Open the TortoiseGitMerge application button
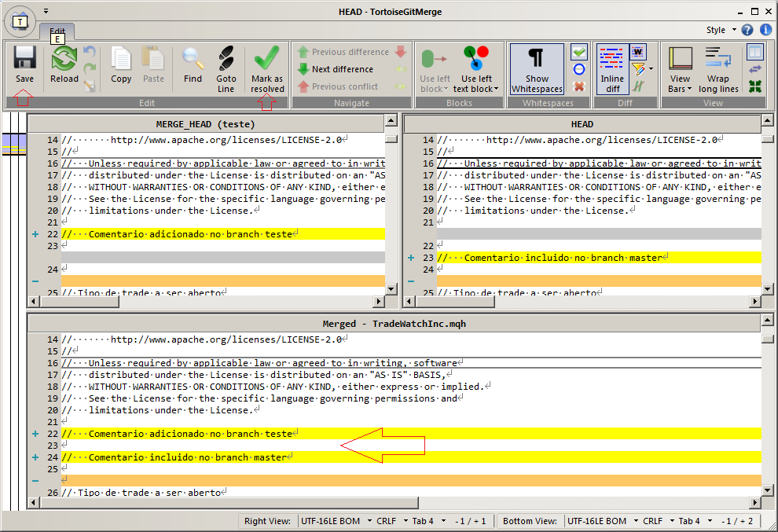778x532 pixels. 20,21
